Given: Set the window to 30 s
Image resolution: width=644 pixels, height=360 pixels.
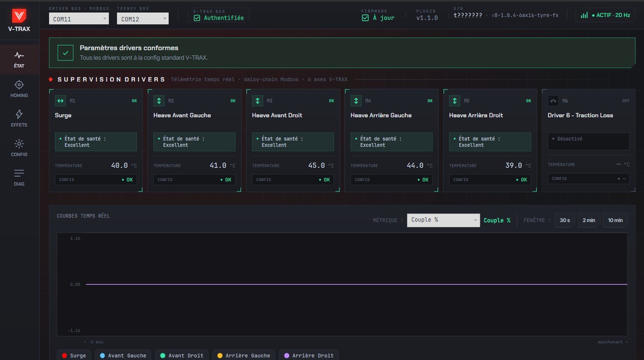Looking at the screenshot, I should 565,220.
